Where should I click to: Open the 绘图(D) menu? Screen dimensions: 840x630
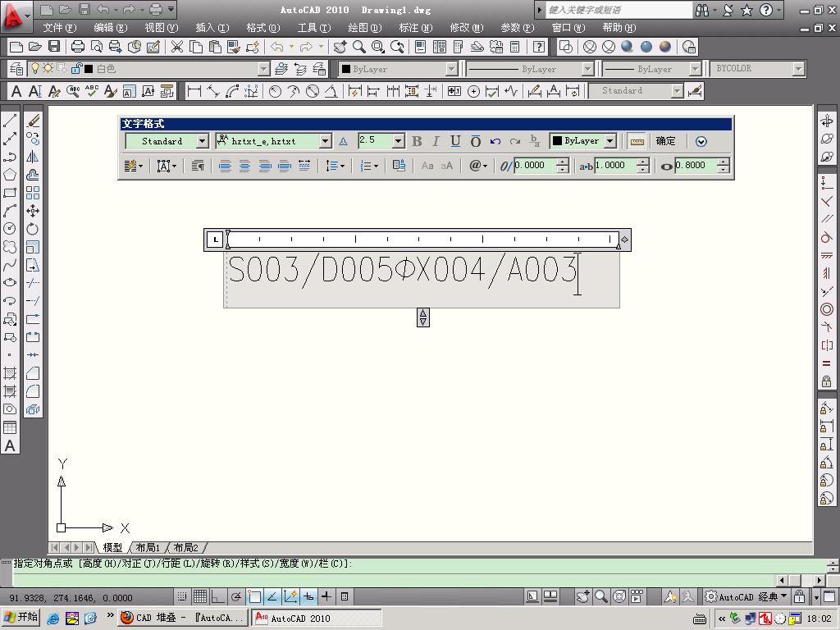pos(365,27)
